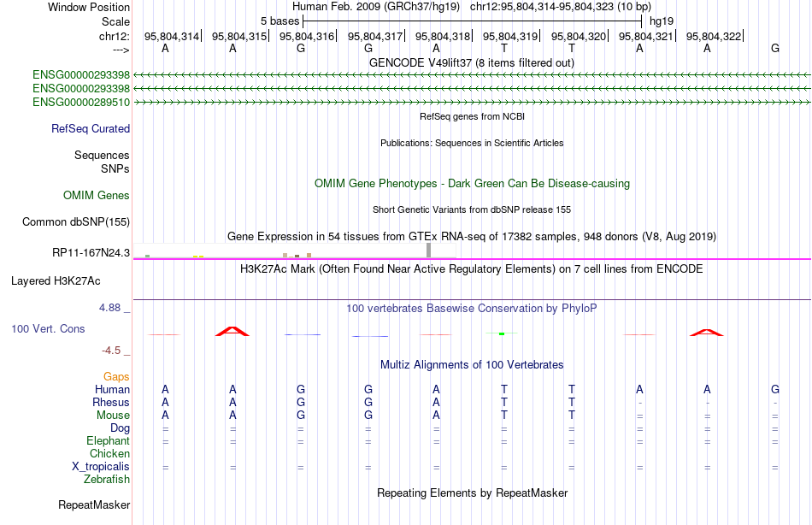
Task: Click the Mouse alignment row label
Action: point(114,416)
